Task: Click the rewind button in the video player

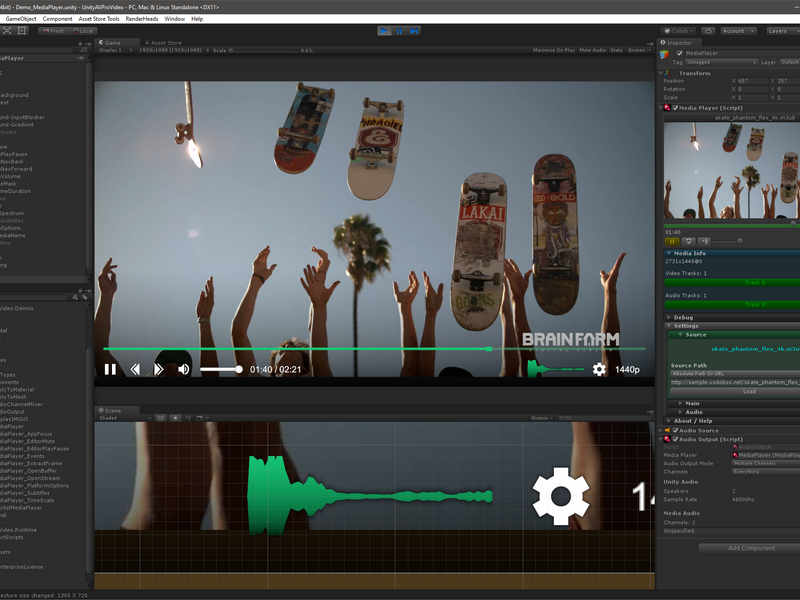Action: (135, 369)
